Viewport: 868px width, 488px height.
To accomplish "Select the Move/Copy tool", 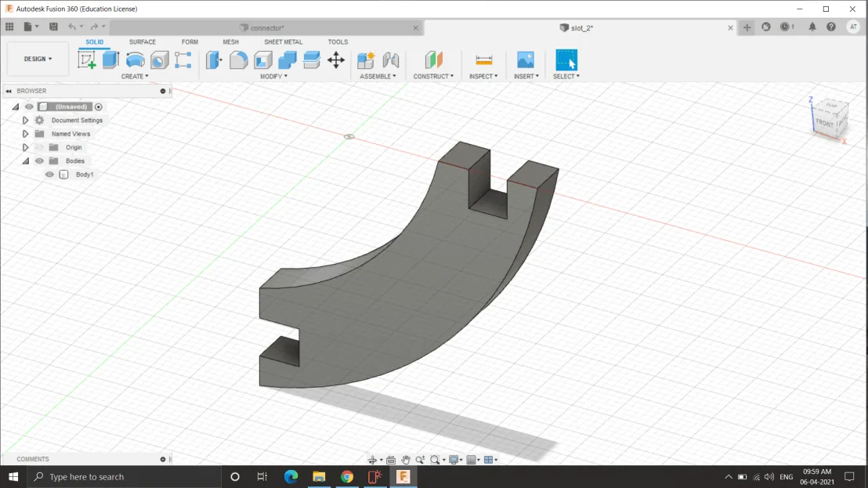I will [x=336, y=60].
